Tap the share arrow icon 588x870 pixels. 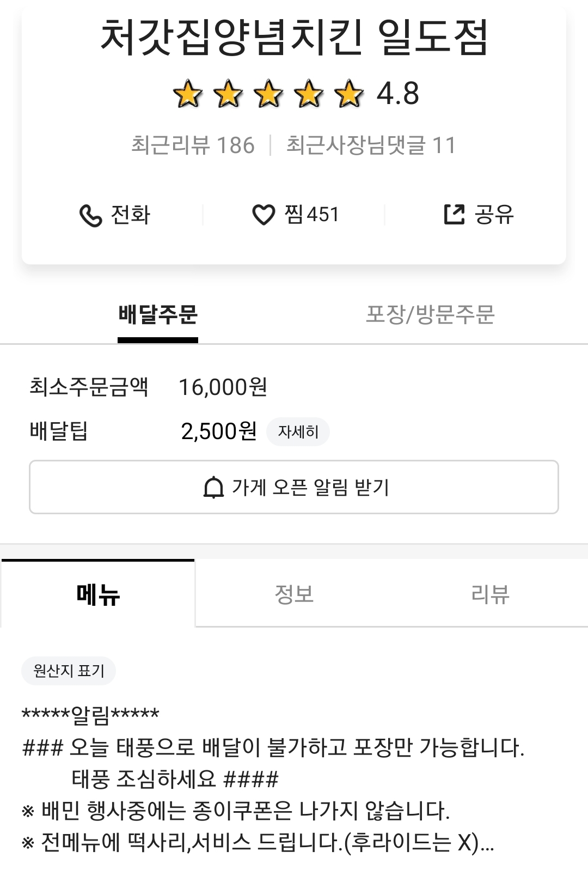pos(454,214)
